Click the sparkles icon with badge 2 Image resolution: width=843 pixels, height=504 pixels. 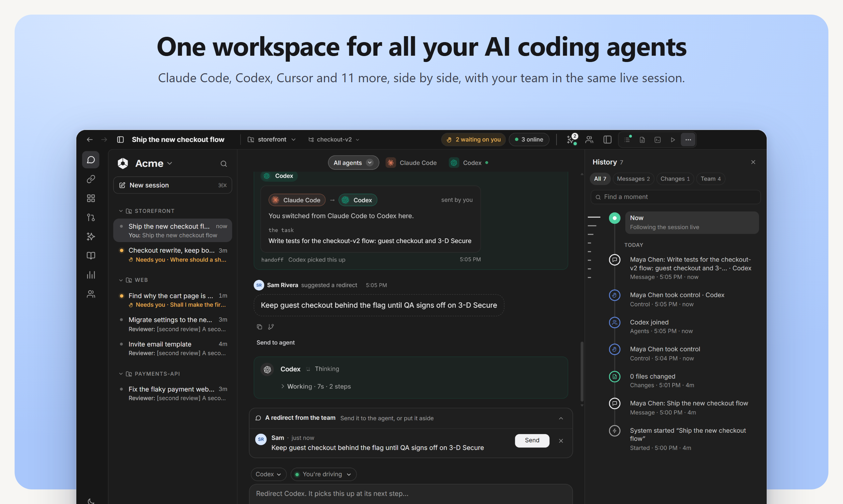pos(572,140)
